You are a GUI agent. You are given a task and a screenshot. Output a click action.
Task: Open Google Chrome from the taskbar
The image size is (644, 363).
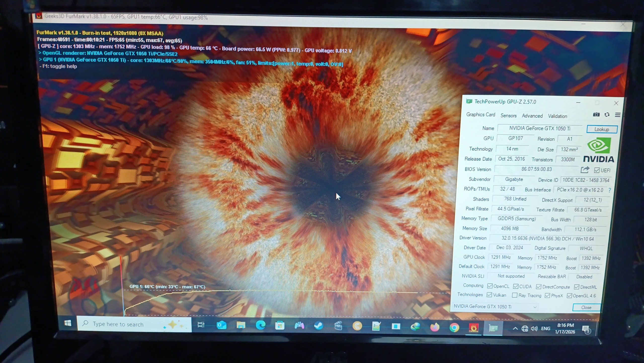[454, 327]
